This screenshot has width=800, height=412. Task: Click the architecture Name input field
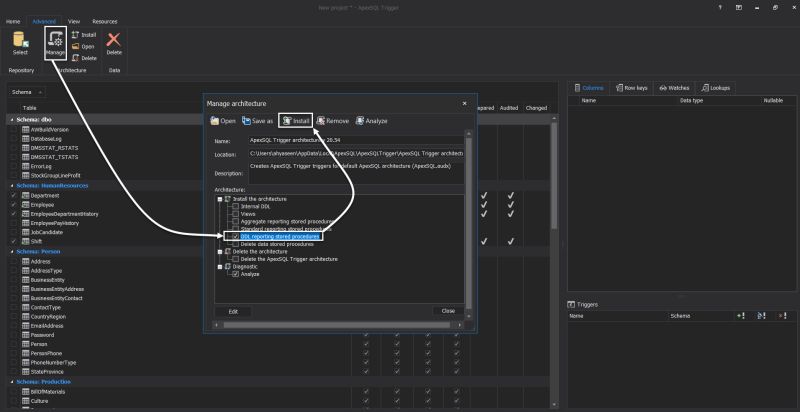356,141
